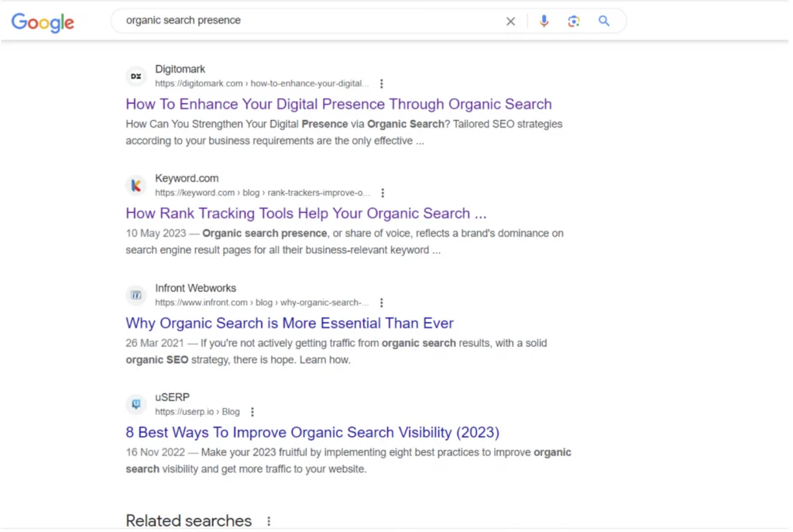Click the Google logo to go home
Viewport: 793px width, 532px height.
point(42,22)
